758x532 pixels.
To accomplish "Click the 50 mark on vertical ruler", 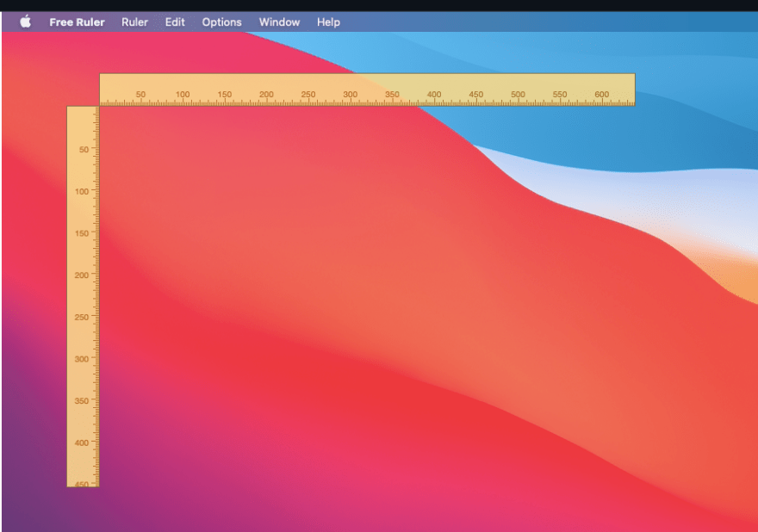I will pos(84,149).
